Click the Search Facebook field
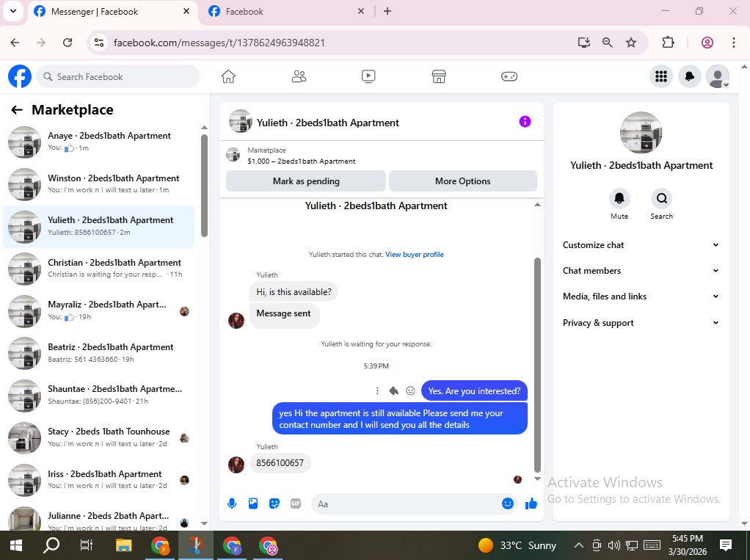750x560 pixels. 118,76
